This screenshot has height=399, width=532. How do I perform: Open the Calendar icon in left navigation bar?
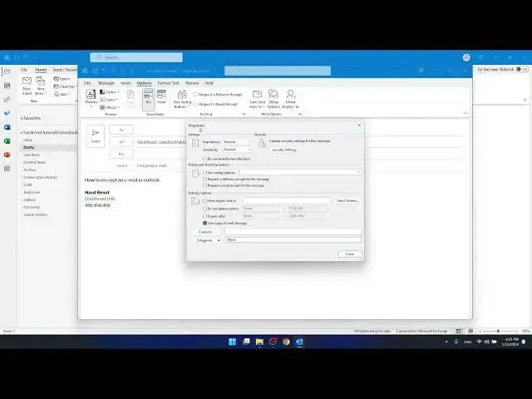(x=7, y=86)
